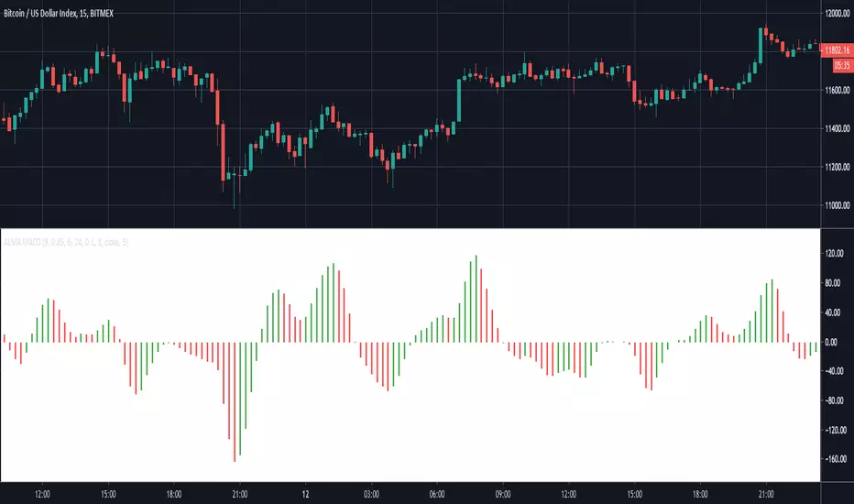The image size is (854, 504).
Task: Click the Bitcoin / US Dollar Index symbol title
Action: pyautogui.click(x=53, y=9)
